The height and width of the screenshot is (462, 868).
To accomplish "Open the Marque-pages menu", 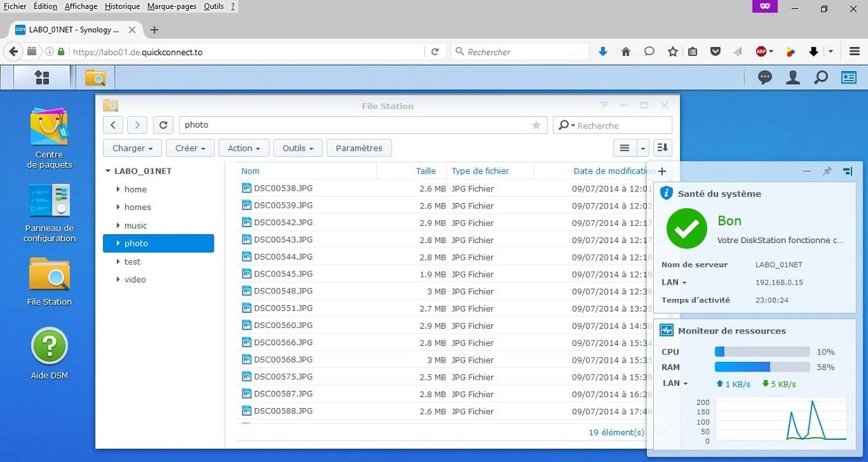I will coord(171,6).
